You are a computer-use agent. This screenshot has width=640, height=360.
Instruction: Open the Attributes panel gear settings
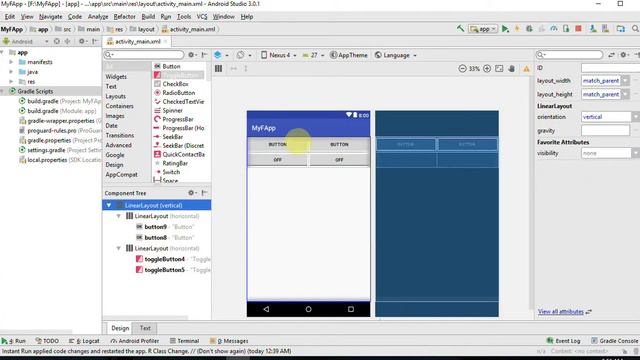coord(623,55)
